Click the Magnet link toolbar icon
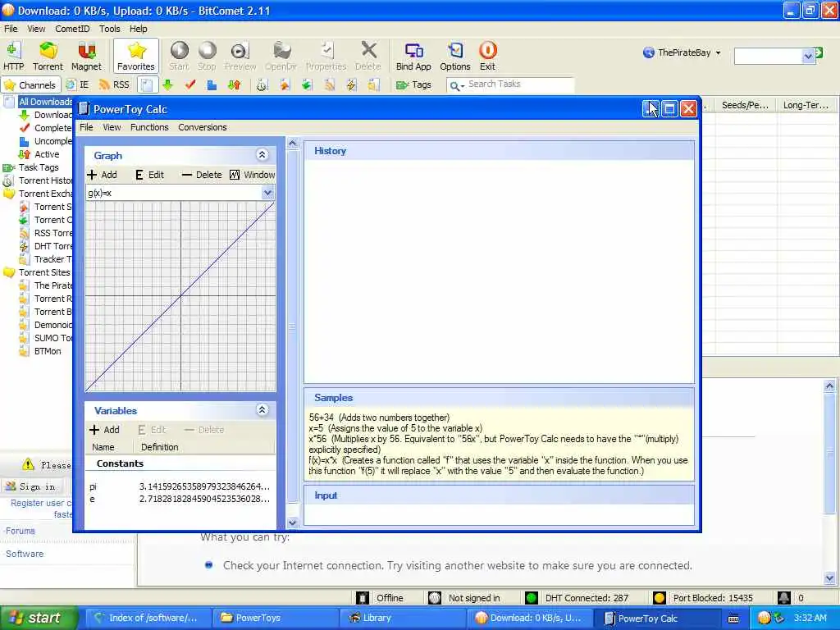Image resolution: width=840 pixels, height=630 pixels. click(x=86, y=57)
